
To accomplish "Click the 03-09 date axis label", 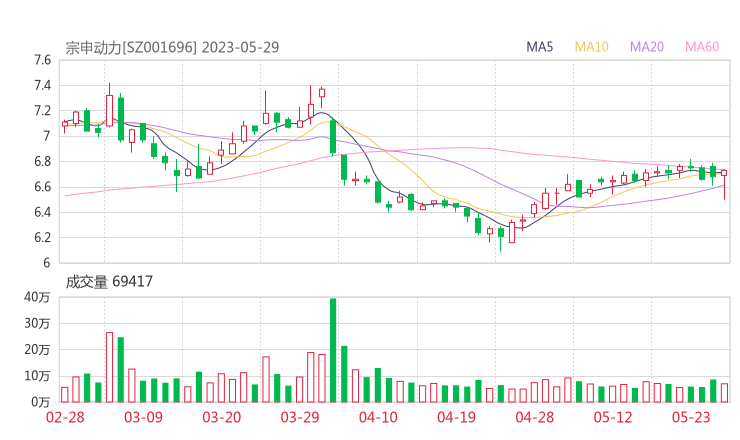I will pyautogui.click(x=143, y=417).
